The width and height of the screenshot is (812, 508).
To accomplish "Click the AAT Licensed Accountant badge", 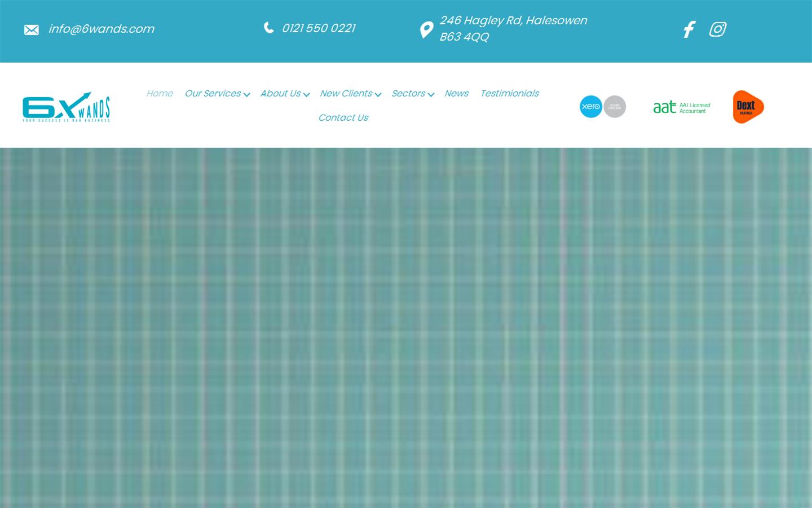I will coord(682,107).
